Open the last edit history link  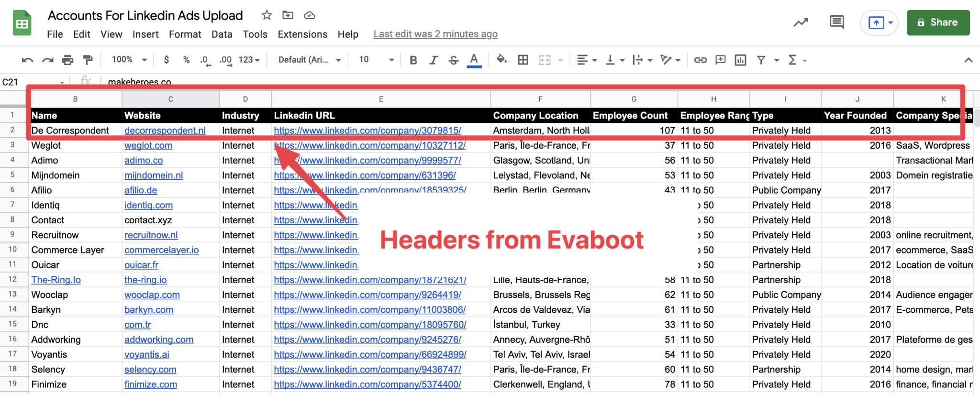click(x=435, y=34)
